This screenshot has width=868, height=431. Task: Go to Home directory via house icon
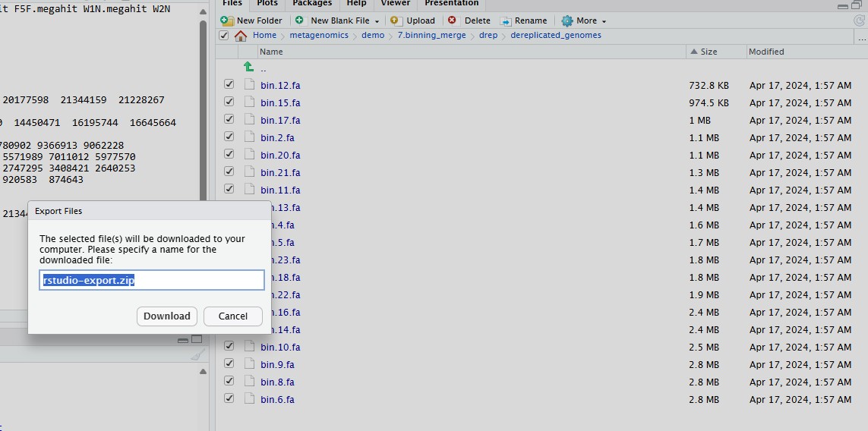241,36
